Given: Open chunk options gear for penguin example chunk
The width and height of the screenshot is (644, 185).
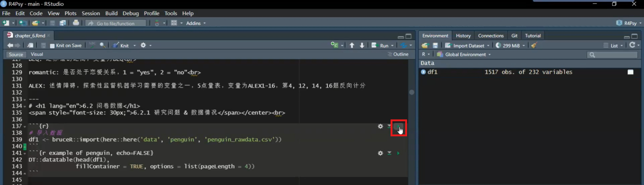Looking at the screenshot, I should [x=380, y=153].
